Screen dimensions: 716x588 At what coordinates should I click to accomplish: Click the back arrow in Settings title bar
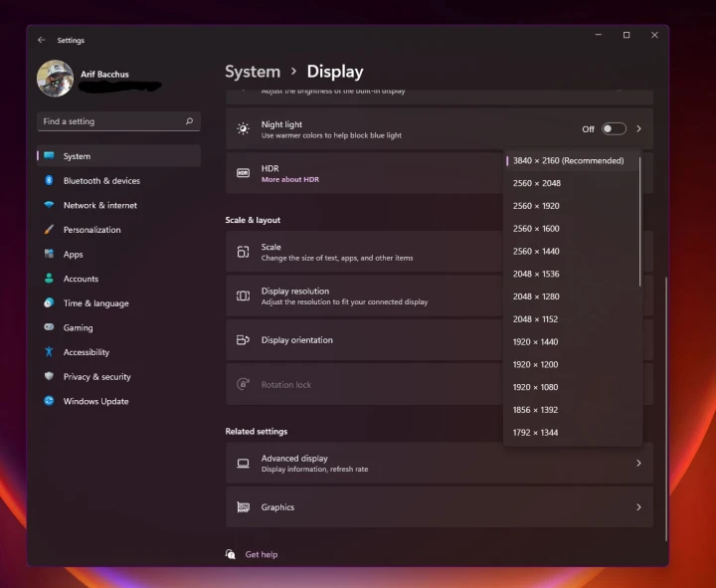pyautogui.click(x=41, y=40)
